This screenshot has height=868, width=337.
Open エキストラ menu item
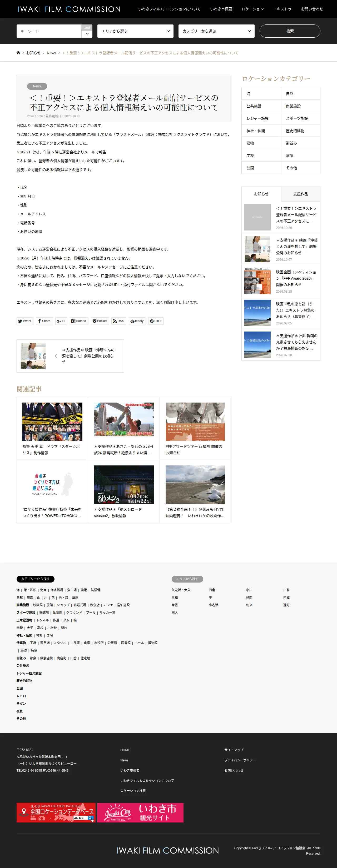point(282,9)
